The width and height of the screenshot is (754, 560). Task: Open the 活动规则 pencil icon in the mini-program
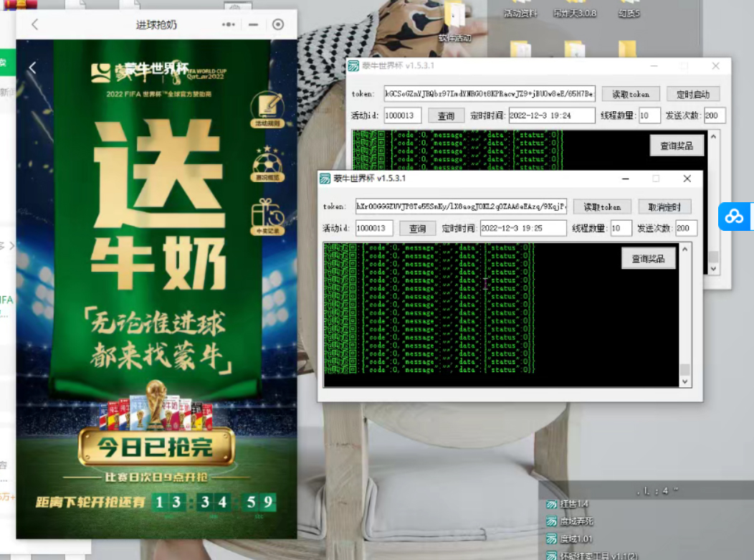[267, 104]
